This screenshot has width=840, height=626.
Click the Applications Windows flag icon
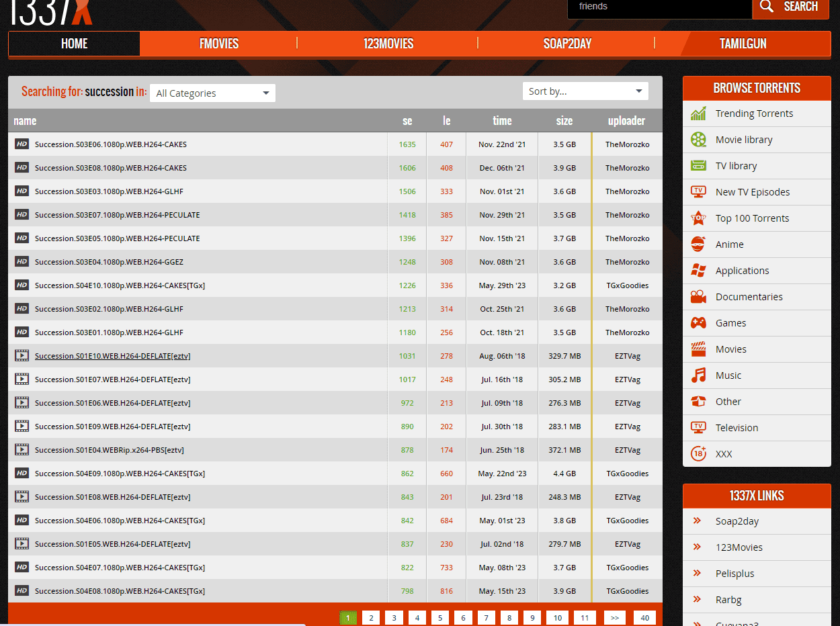698,271
